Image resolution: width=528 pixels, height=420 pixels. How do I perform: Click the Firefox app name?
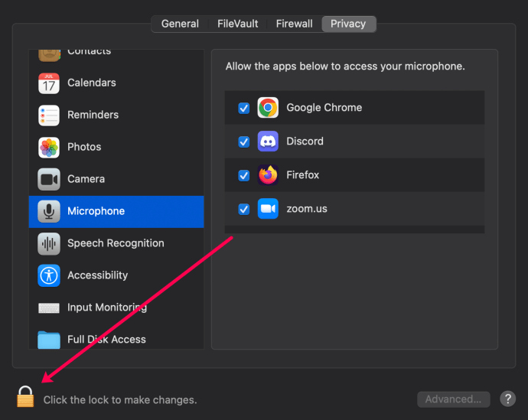[303, 175]
